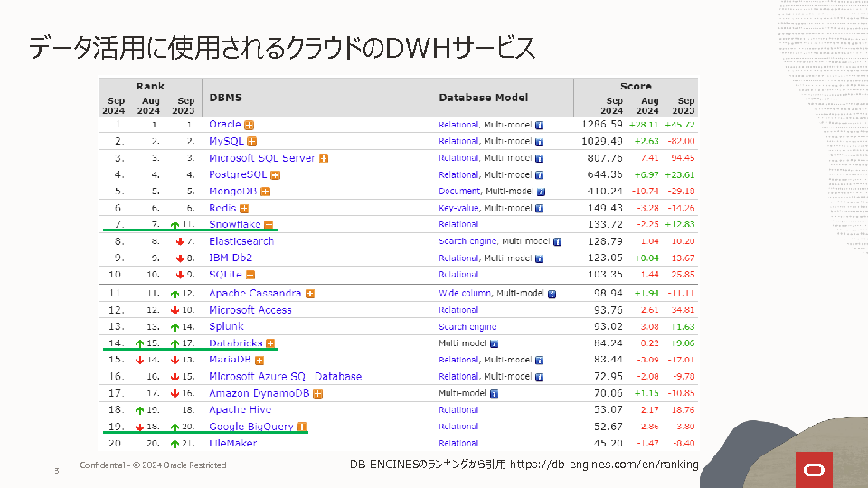Viewport: 868px width, 488px height.
Task: Open the PostgreSQL link in the DBMS column
Action: (238, 174)
